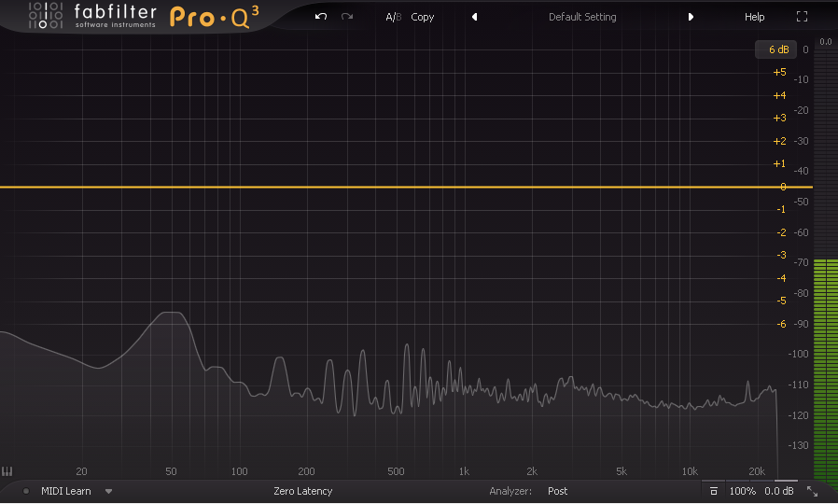
Task: Click the 1k frequency label
Action: coord(464,471)
